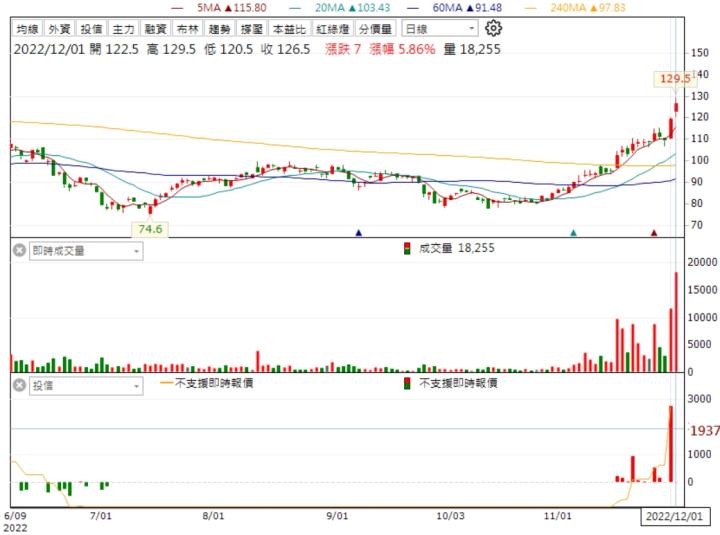Click the tallest red 投信 bar
This screenshot has width=720, height=535.
671,444
